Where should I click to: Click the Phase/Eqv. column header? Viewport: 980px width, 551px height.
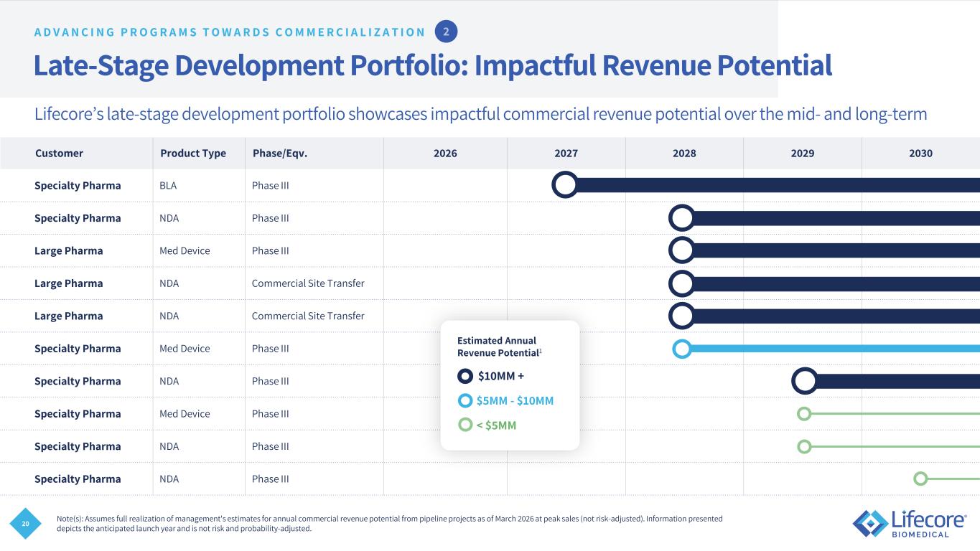tap(279, 153)
